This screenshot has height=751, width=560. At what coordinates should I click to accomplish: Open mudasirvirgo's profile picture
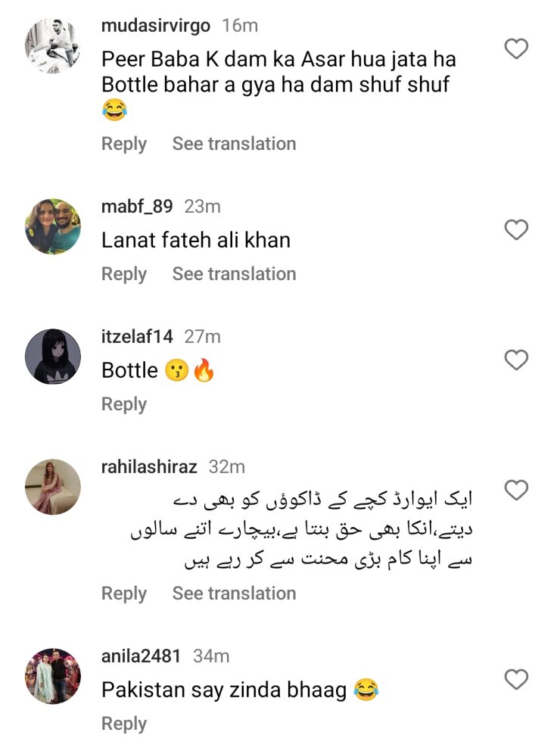(53, 47)
